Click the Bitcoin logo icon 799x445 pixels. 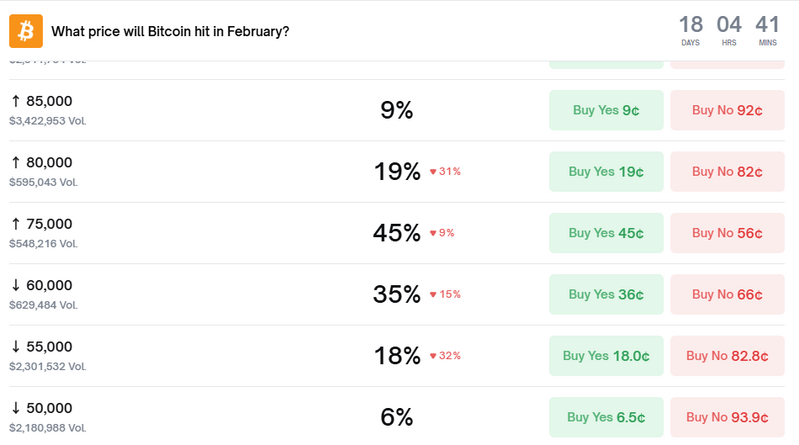tap(26, 31)
